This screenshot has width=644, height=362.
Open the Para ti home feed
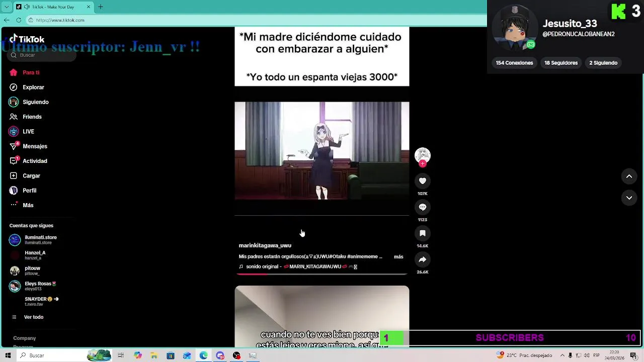coord(24,72)
